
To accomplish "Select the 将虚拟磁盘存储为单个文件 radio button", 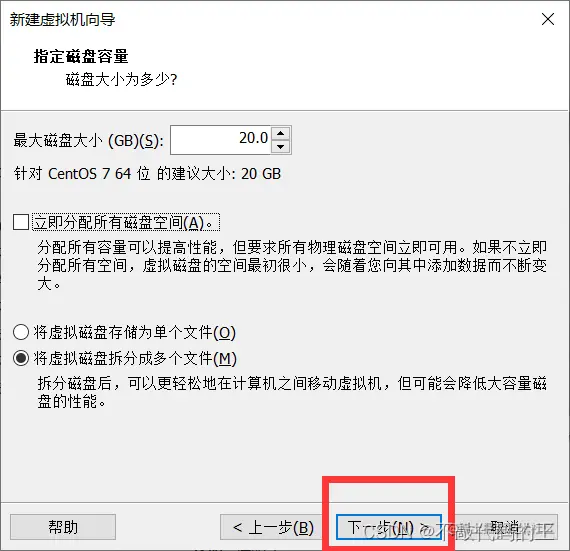I will (x=21, y=332).
